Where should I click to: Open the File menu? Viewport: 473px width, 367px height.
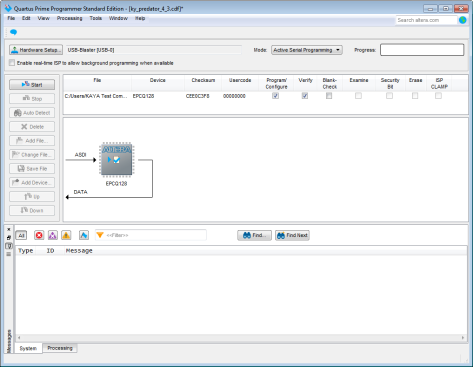pyautogui.click(x=11, y=18)
